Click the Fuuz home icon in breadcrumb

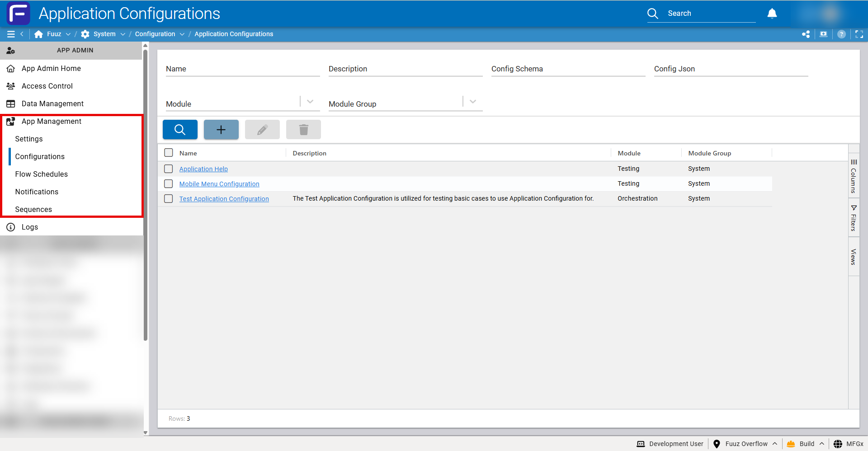tap(39, 34)
